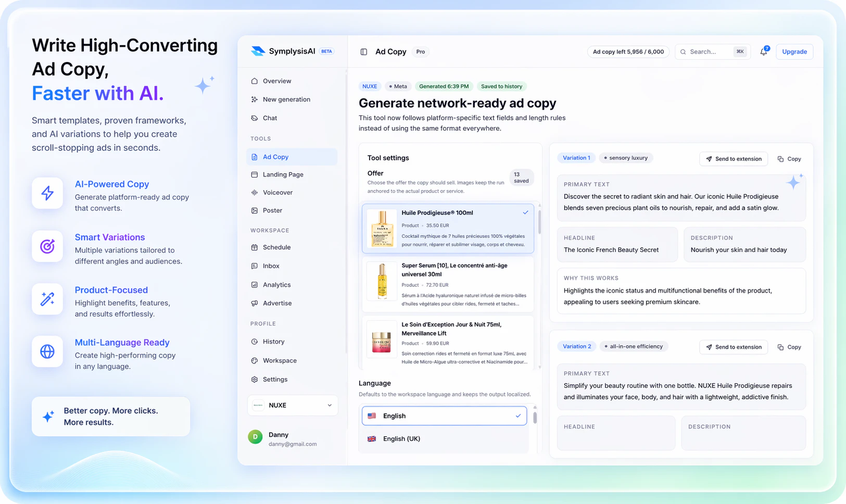Click Send to extension for Variation 2
This screenshot has height=504, width=846.
tap(734, 347)
